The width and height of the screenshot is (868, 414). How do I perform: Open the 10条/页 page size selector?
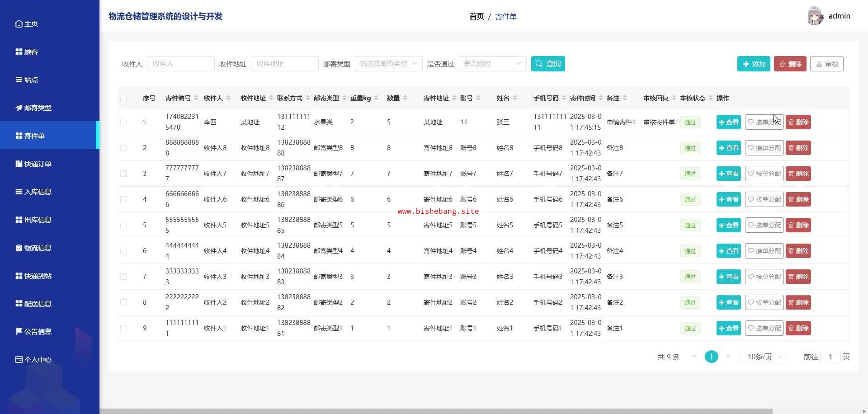(763, 357)
